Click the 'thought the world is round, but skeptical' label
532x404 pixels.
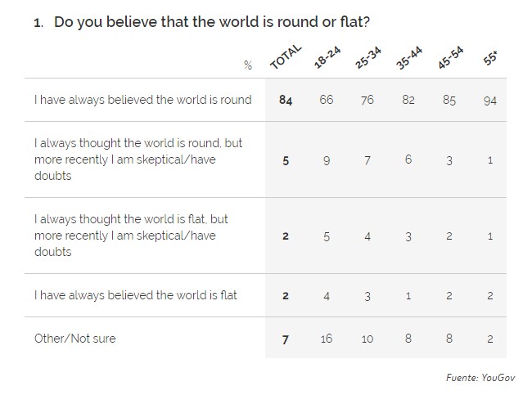138,159
